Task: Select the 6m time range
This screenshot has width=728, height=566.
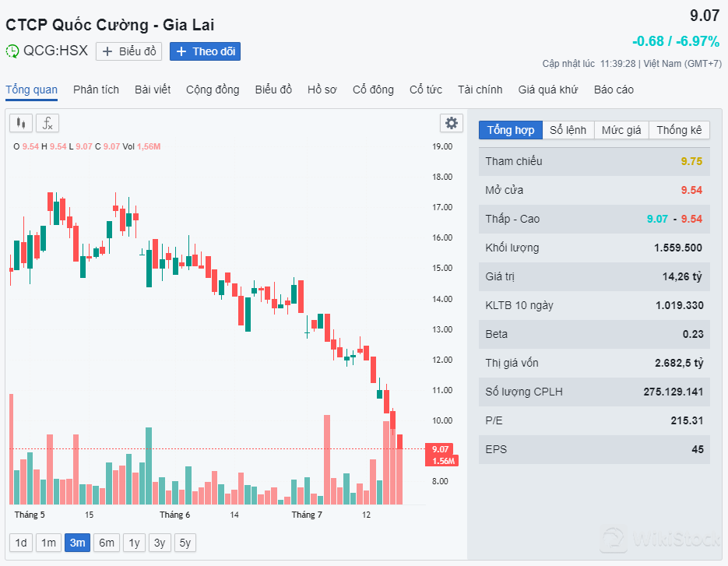Action: click(106, 543)
